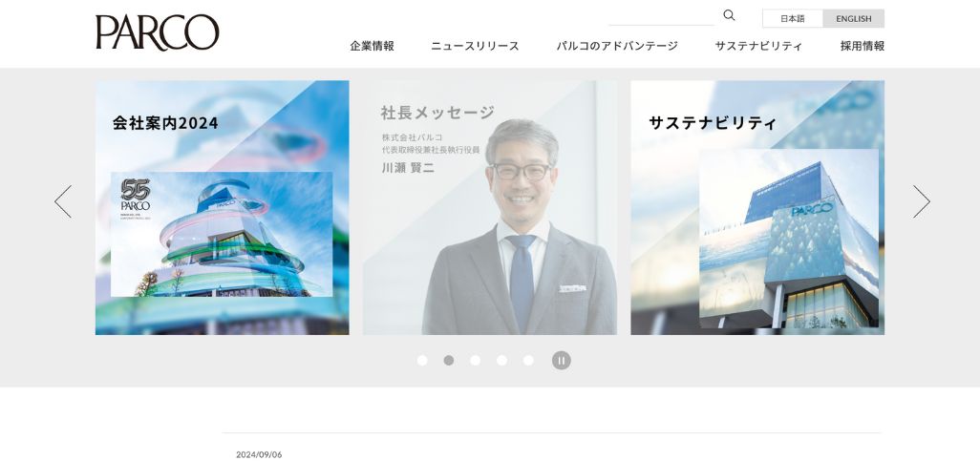Open the 社長メッセージ banner
This screenshot has height=461, width=980.
pyautogui.click(x=489, y=207)
